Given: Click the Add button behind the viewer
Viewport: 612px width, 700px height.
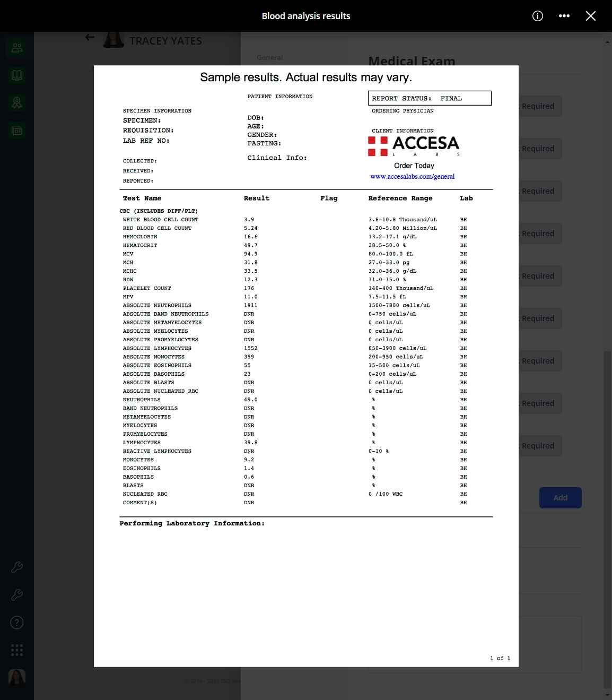Looking at the screenshot, I should point(561,498).
